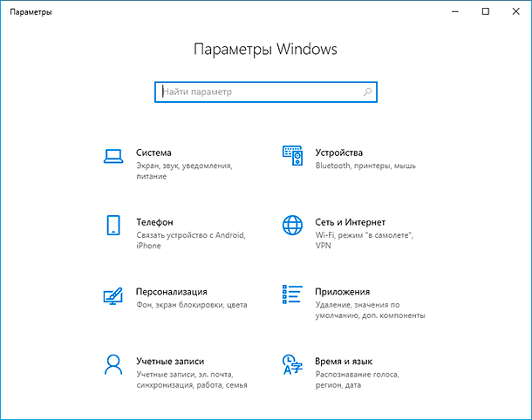Open the Система laptop icon
This screenshot has width=532, height=420.
(113, 156)
